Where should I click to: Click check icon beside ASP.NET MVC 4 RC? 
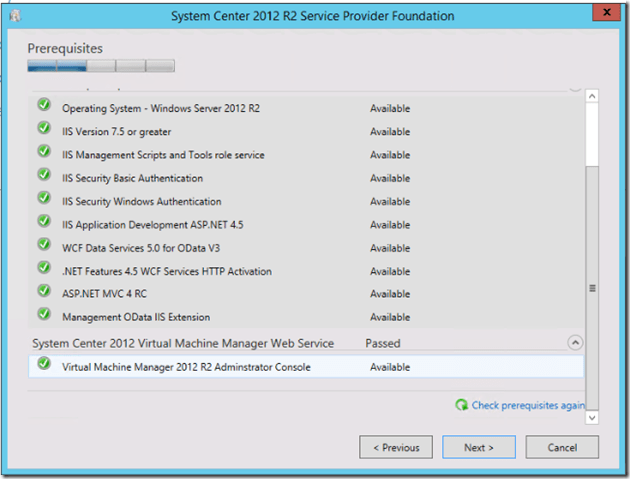tap(44, 291)
